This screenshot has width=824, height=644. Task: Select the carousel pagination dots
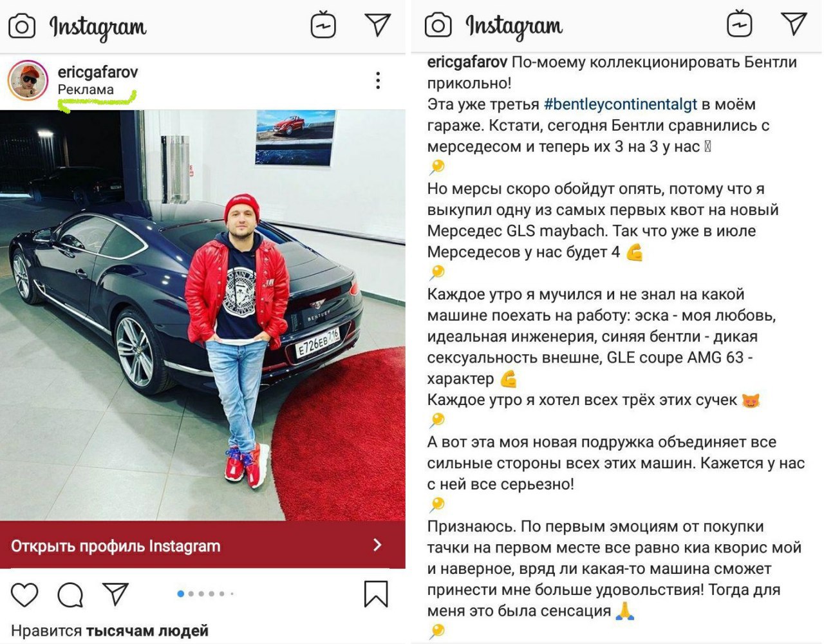205,594
